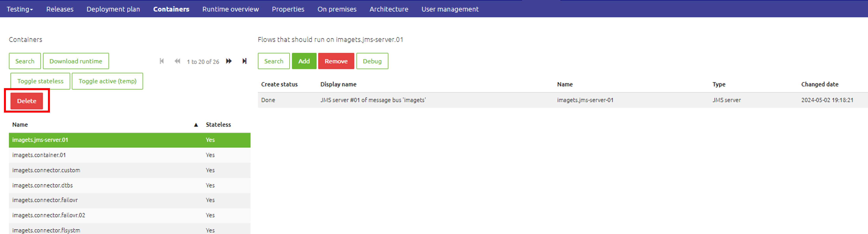Jump back using the fast-backward pagination icon
This screenshot has width=868, height=234.
pyautogui.click(x=178, y=61)
